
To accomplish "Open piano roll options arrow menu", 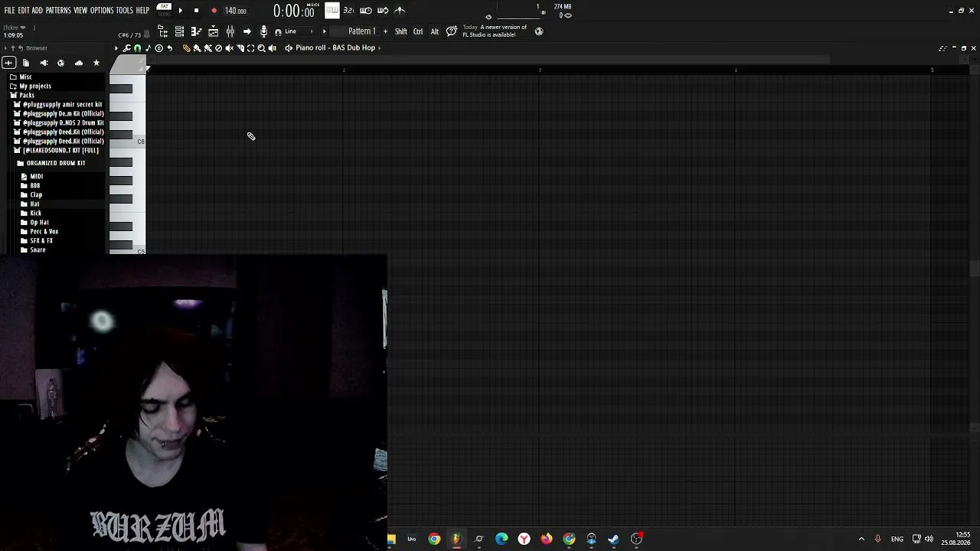I will click(116, 48).
